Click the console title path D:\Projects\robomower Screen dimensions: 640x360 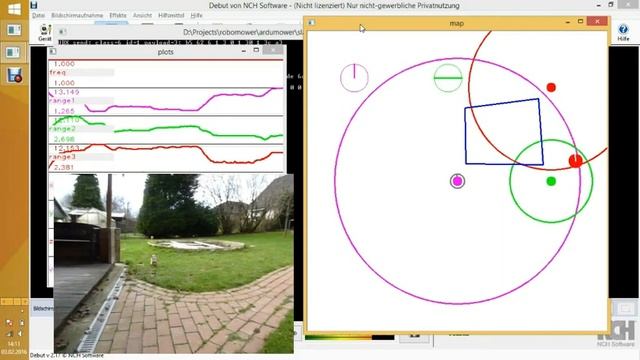(x=243, y=32)
